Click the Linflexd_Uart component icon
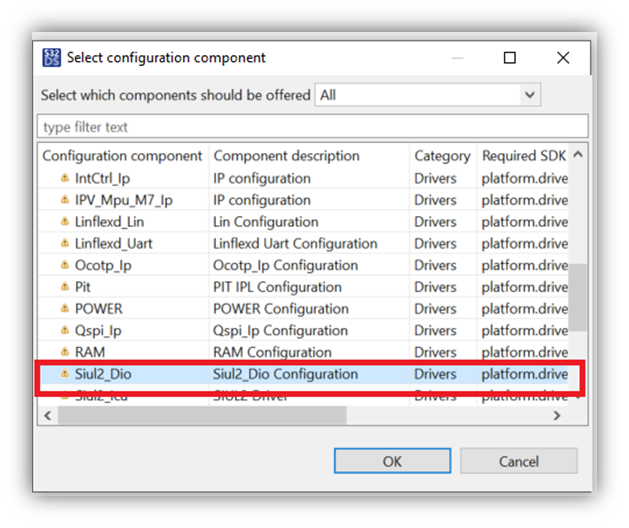Viewport: 629px width, 528px height. [63, 244]
